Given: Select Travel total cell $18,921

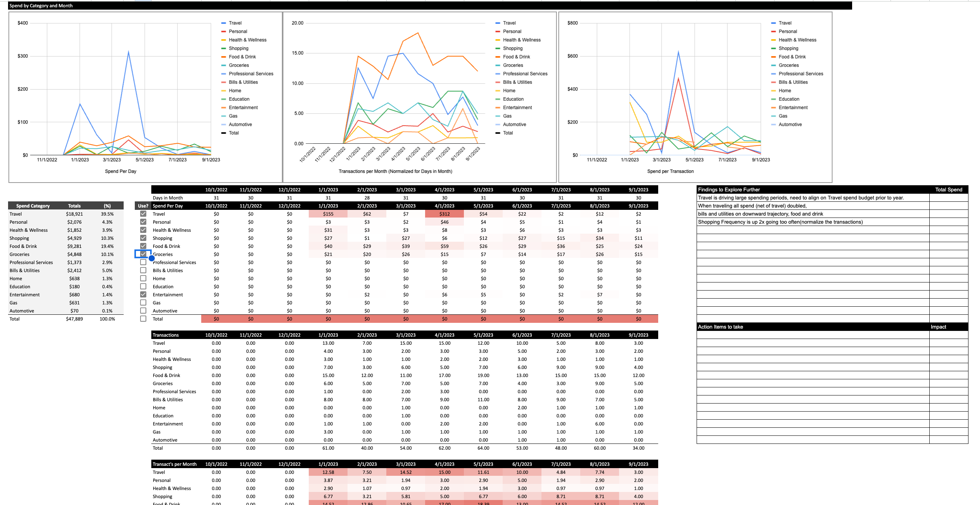Looking at the screenshot, I should click(74, 214).
